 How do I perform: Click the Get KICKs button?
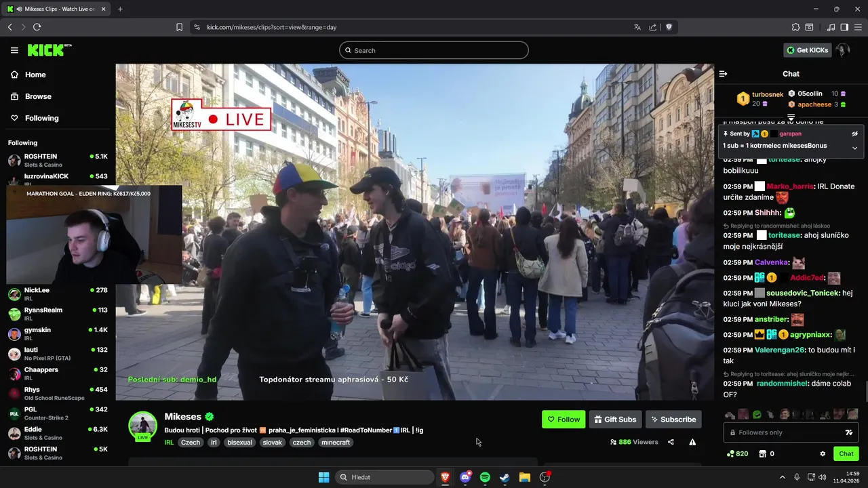[808, 50]
